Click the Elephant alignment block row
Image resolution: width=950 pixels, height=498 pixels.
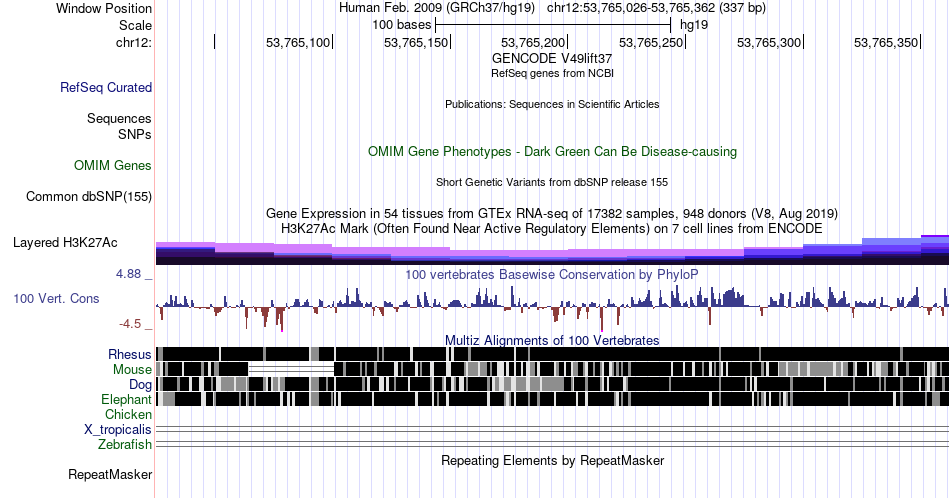click(x=552, y=399)
